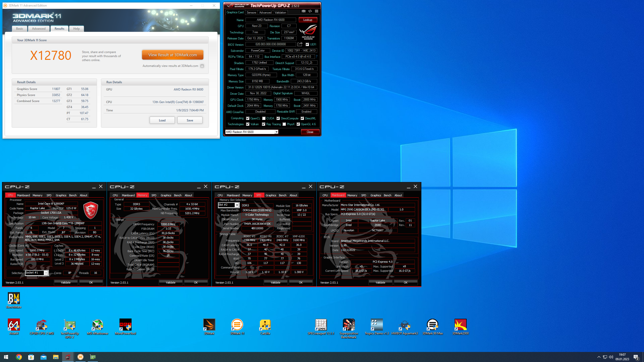Click the GPU-Z Name field AMD Radeon RX 6600
The width and height of the screenshot is (644, 362).
pos(271,20)
